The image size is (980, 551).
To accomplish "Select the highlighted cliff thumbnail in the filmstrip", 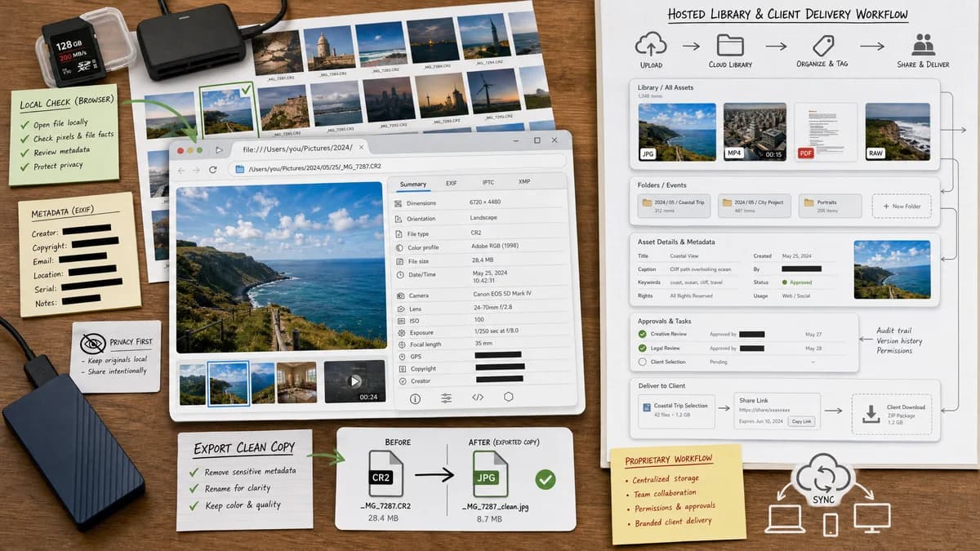I will pos(229,384).
